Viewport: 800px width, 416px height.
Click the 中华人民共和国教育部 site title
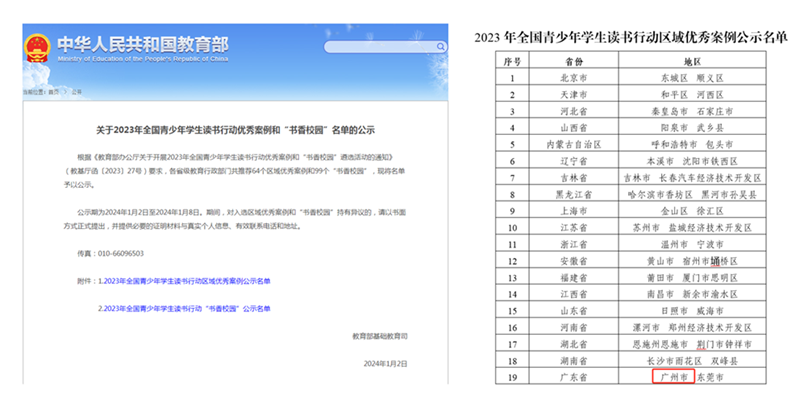pos(143,44)
